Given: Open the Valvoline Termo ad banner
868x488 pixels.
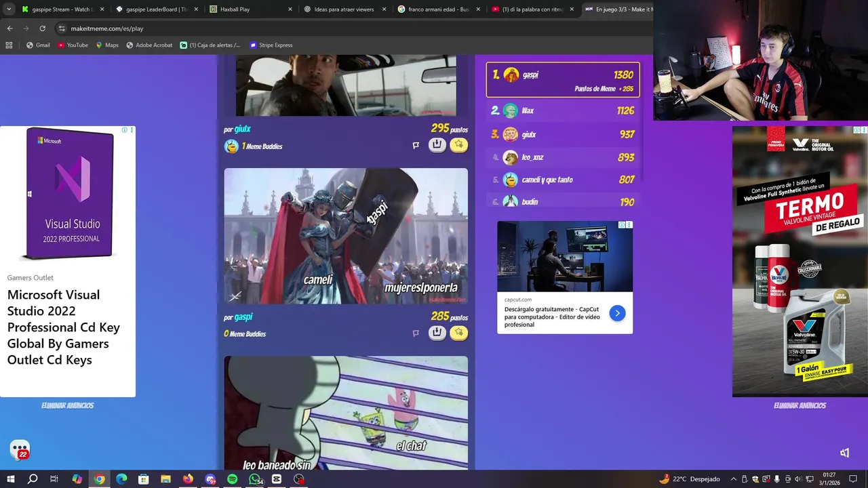Looking at the screenshot, I should point(800,261).
